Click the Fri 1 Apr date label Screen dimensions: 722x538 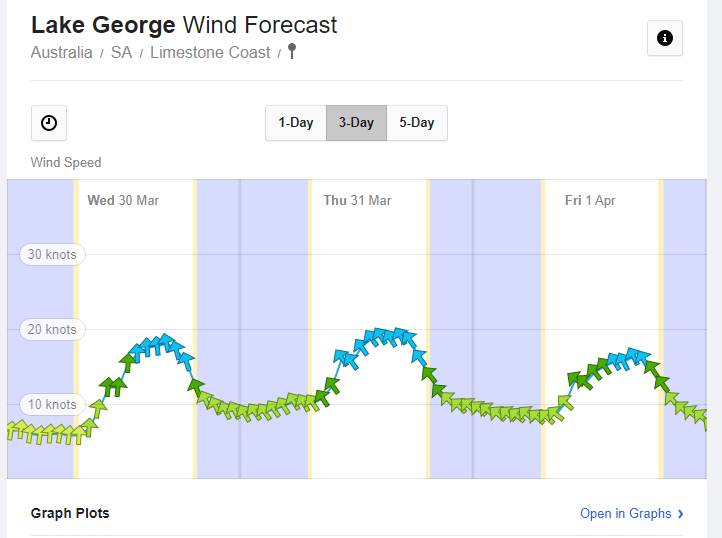coord(590,201)
